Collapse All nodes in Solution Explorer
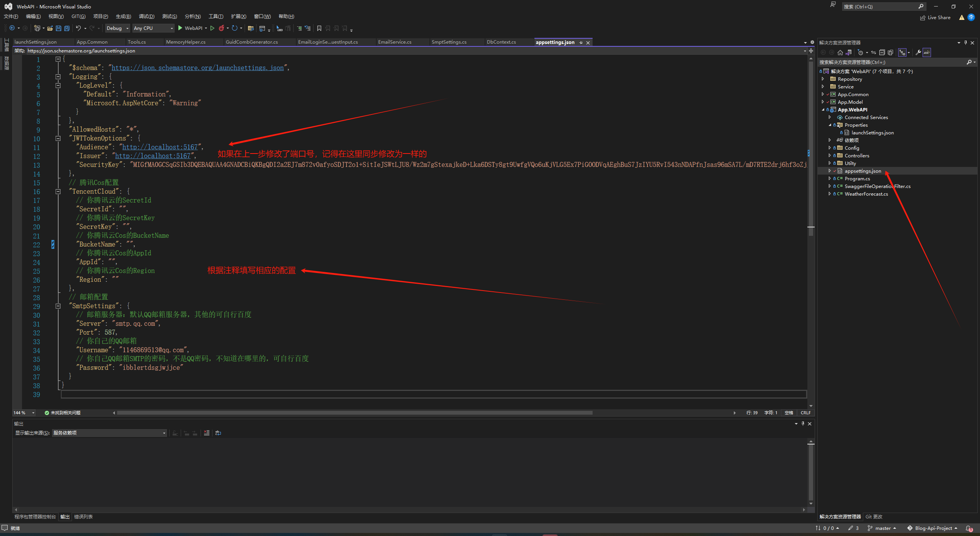The image size is (980, 536). pyautogui.click(x=882, y=52)
